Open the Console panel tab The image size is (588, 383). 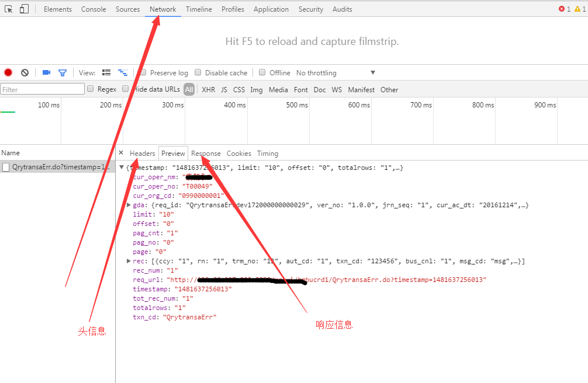point(94,9)
